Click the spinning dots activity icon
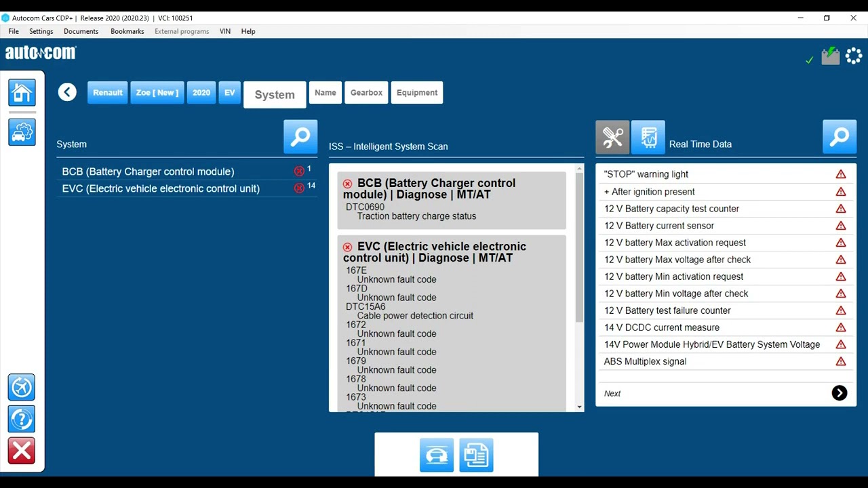The image size is (868, 488). [x=854, y=56]
